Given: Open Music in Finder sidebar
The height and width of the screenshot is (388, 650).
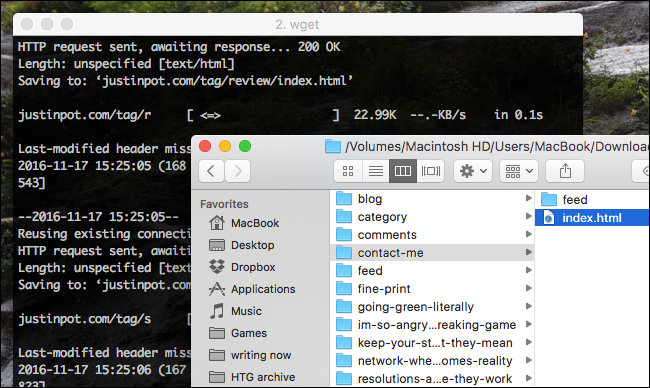Looking at the screenshot, I should click(x=235, y=311).
